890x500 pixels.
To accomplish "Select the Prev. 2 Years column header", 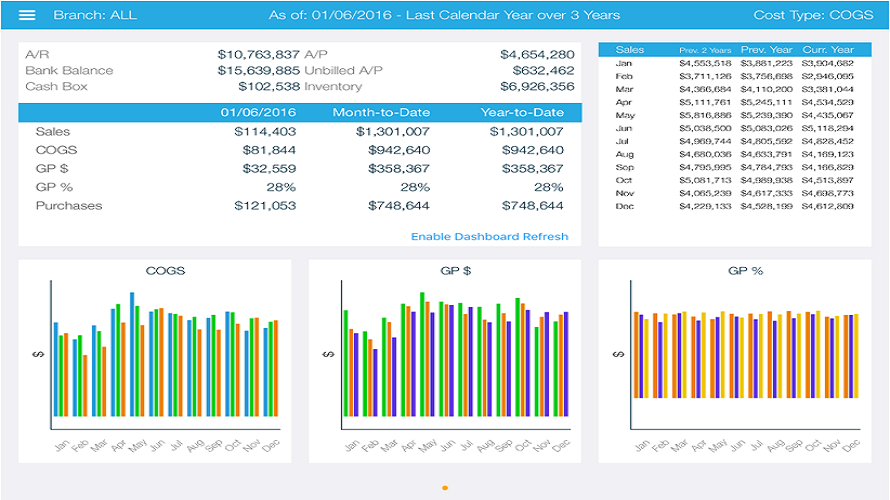I will click(705, 50).
